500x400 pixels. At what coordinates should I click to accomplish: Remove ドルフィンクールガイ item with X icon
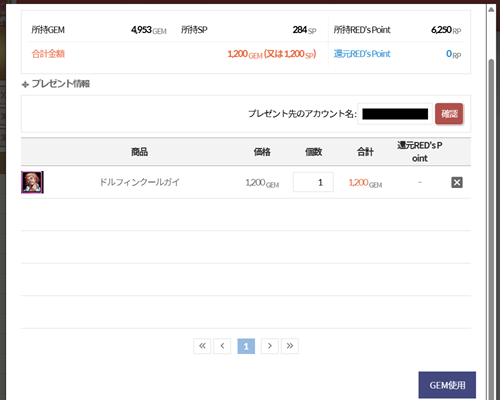pyautogui.click(x=457, y=182)
